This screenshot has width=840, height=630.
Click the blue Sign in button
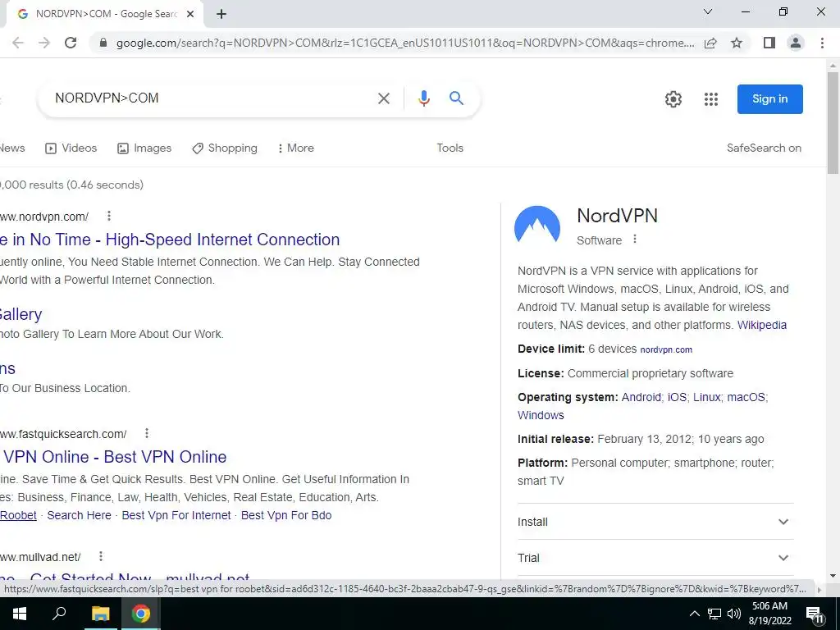769,99
